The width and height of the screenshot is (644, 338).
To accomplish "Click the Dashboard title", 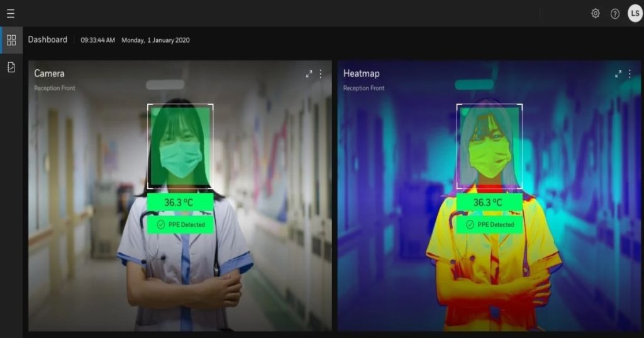I will tap(48, 40).
